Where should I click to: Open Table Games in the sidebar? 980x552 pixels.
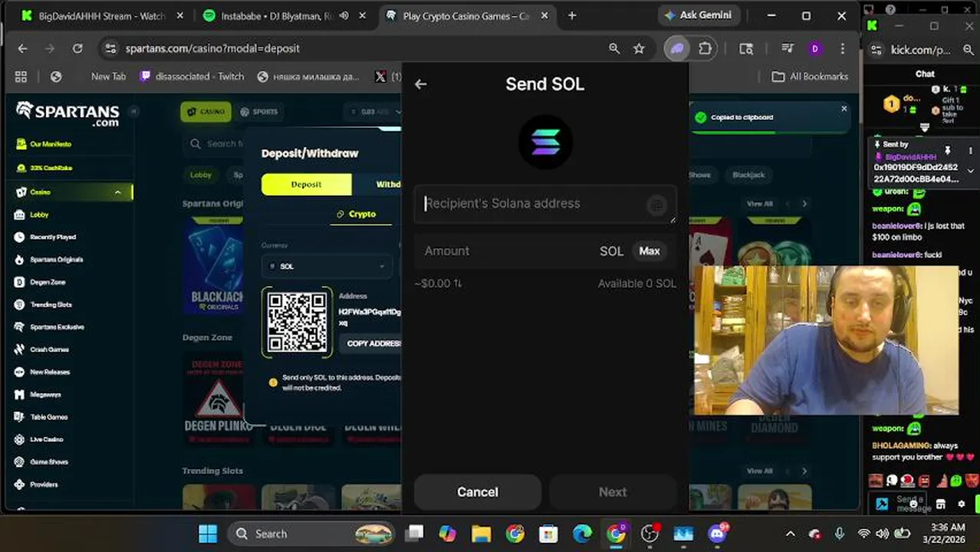coord(48,417)
